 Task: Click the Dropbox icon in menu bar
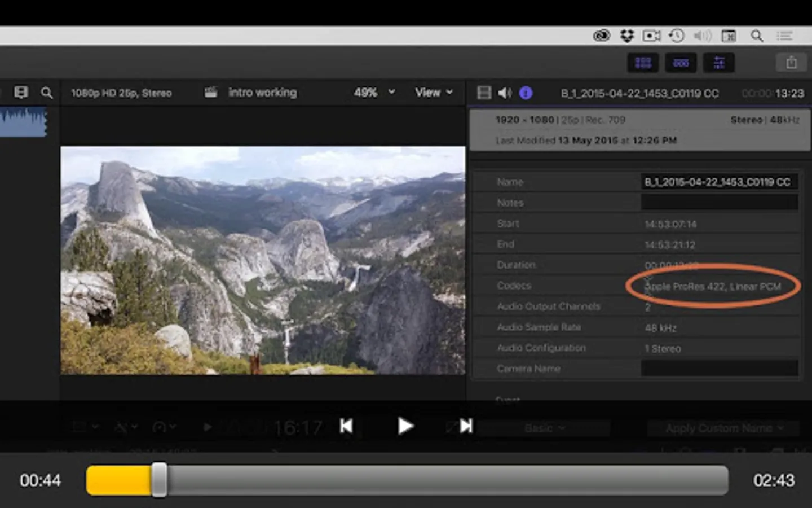pos(627,36)
